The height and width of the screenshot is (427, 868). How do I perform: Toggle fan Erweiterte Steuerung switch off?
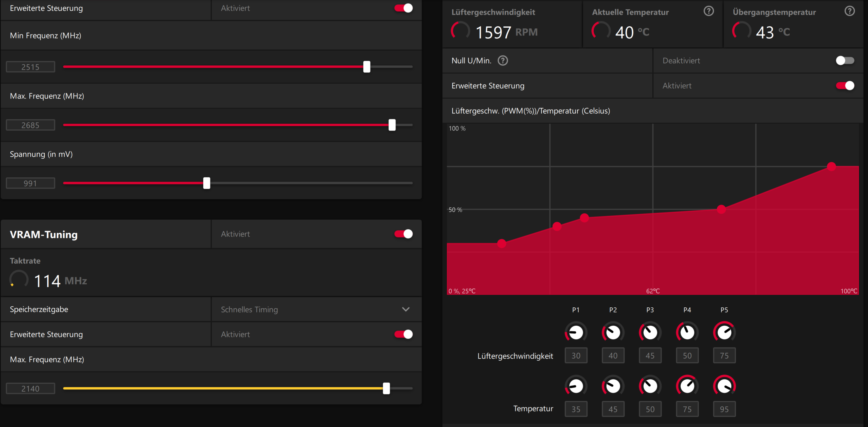(x=845, y=86)
